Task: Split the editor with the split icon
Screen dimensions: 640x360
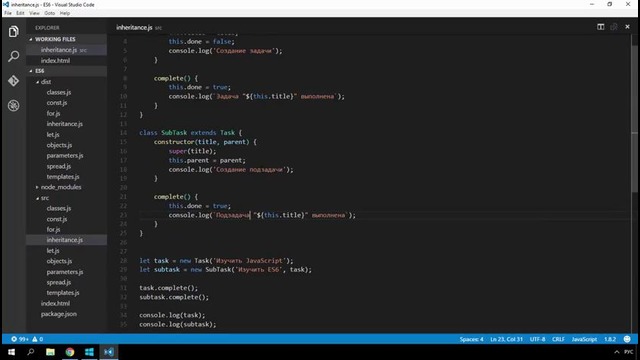Action: [600, 27]
